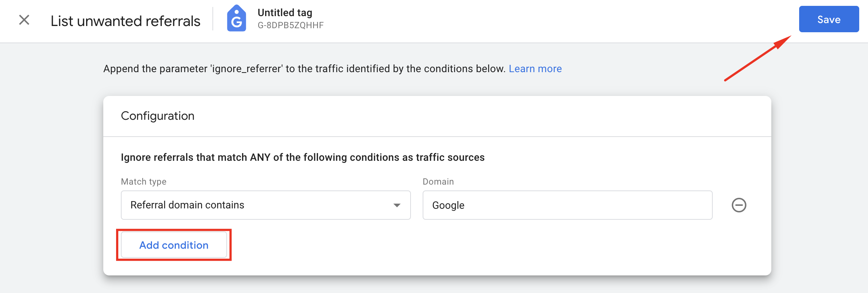868x293 pixels.
Task: Click the Match type dropdown arrow
Action: pos(397,205)
